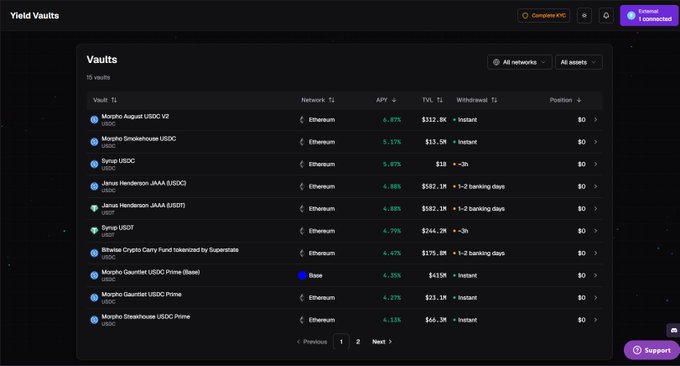Sort by TVL column arrows
The image size is (680, 366).
point(440,100)
